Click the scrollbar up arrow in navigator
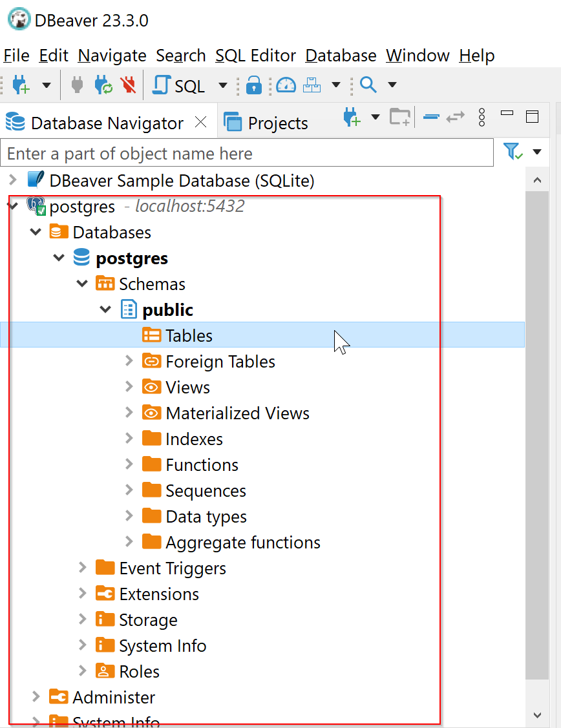This screenshot has height=728, width=561. click(x=537, y=180)
